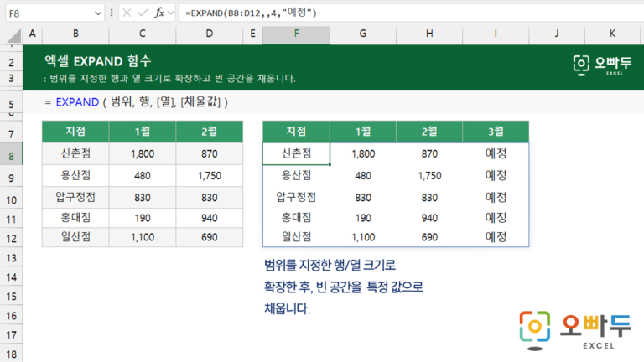Confirm formula with checkmark icon
The image size is (644, 362).
[143, 13]
